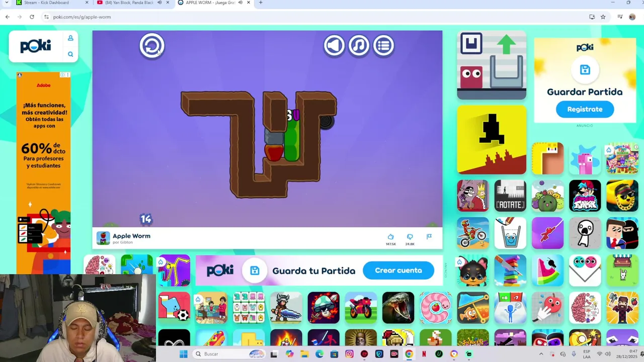The width and height of the screenshot is (644, 362).
Task: Mute the game sound effects speaker icon
Action: click(x=334, y=45)
